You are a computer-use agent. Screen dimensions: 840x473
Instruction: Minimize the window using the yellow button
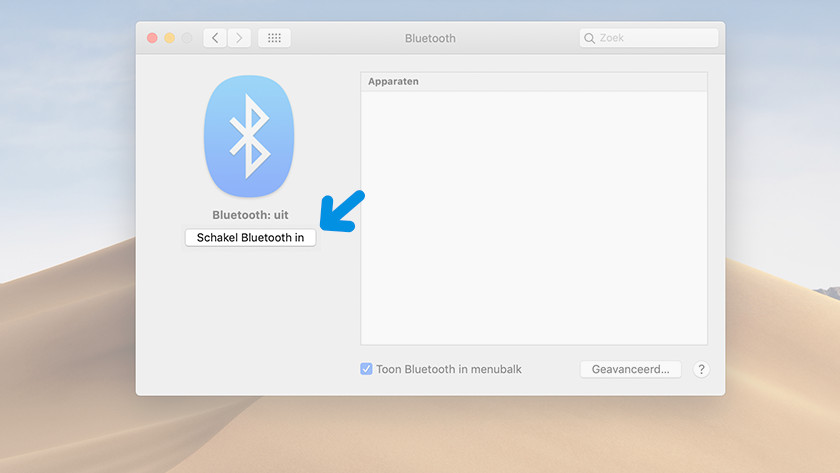click(x=169, y=38)
